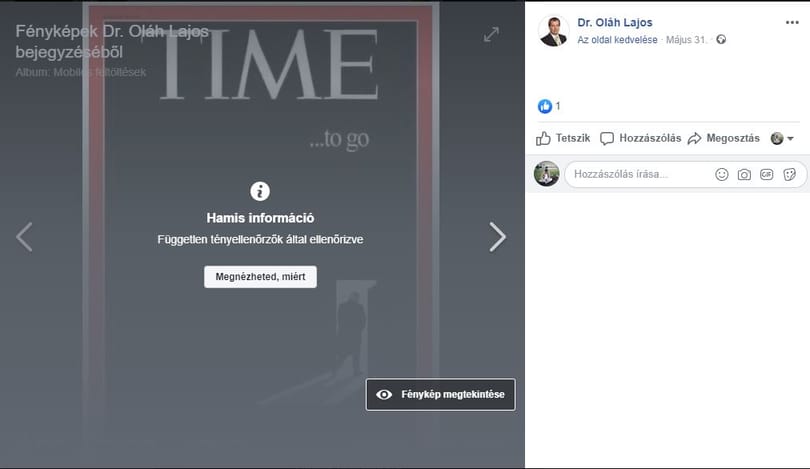Open the Május 31. timestamp link
The height and width of the screenshot is (469, 810).
click(x=686, y=40)
